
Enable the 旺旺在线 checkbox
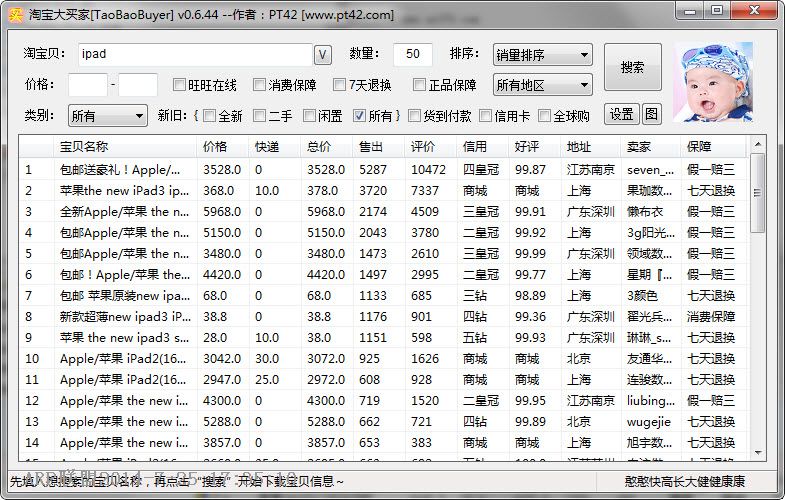[x=180, y=85]
